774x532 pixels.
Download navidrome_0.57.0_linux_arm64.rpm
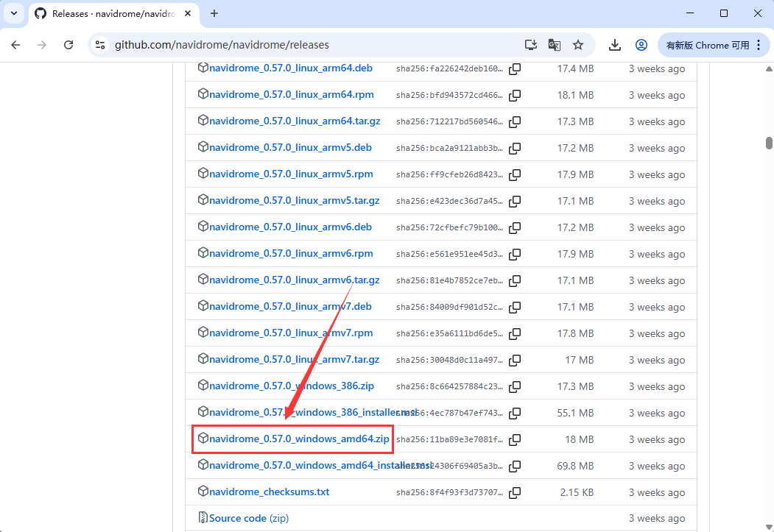(291, 95)
